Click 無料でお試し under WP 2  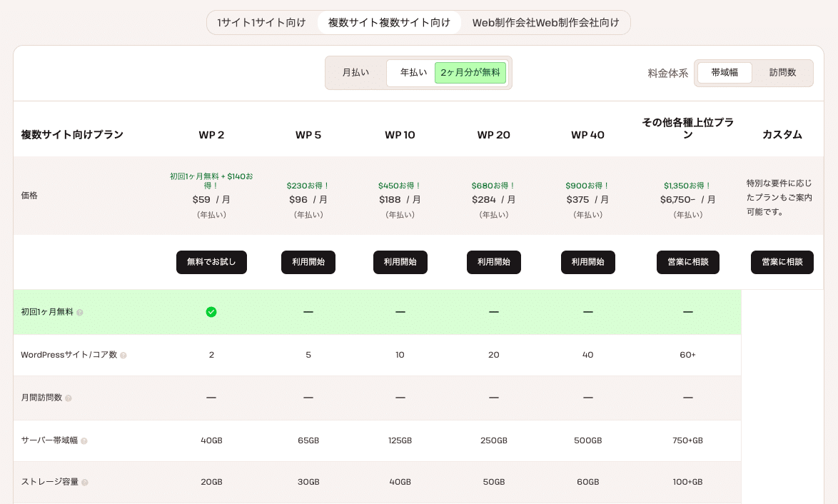click(x=211, y=262)
